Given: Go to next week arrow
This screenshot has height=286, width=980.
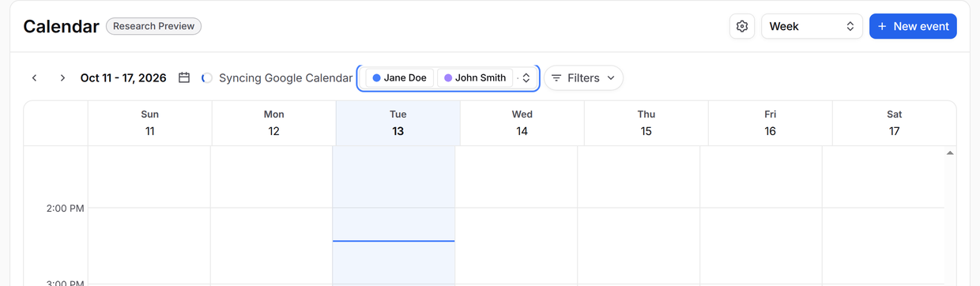Looking at the screenshot, I should 62,77.
